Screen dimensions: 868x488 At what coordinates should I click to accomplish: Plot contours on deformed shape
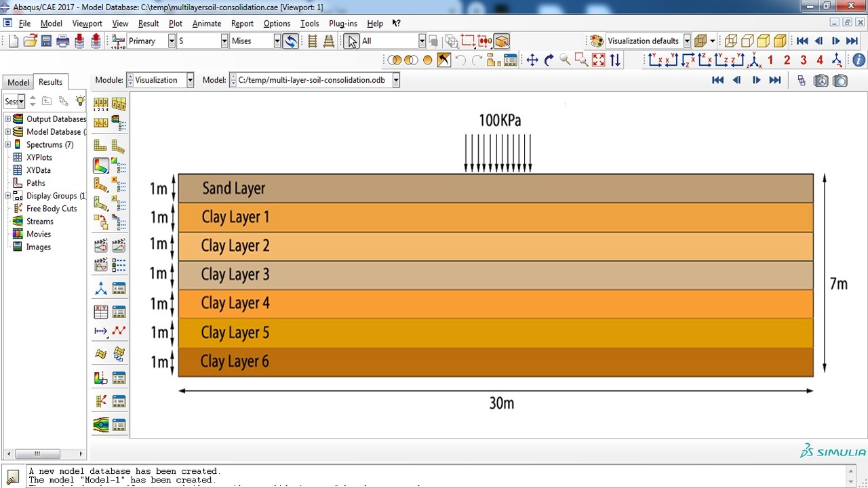[101, 166]
